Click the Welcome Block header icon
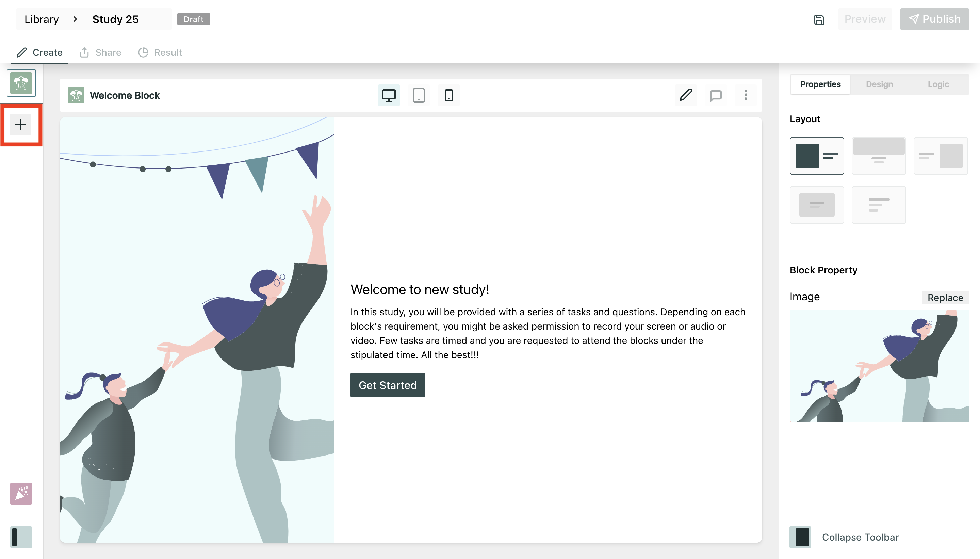Screen dimensions: 980x559 76,95
